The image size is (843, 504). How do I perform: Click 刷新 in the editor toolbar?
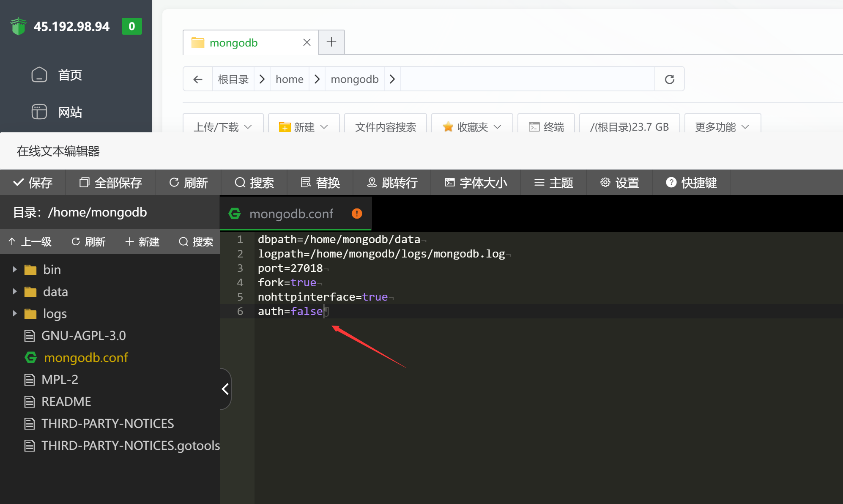(x=189, y=183)
